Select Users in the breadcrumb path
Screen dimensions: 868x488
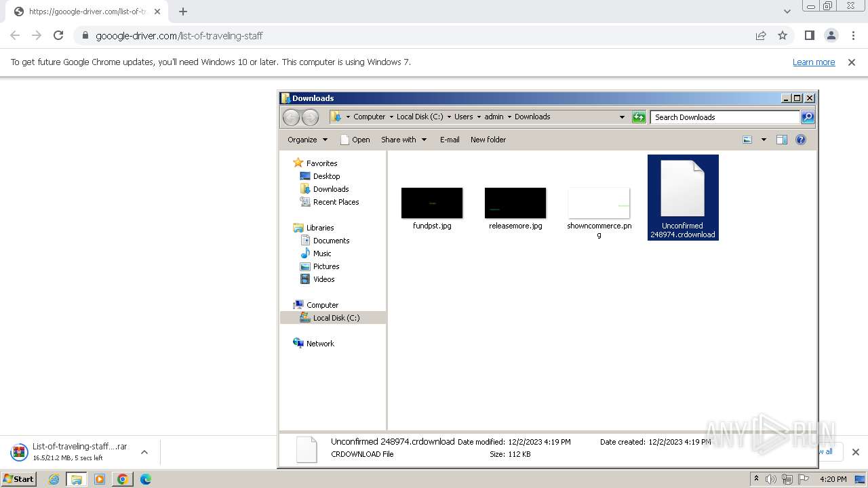point(464,117)
